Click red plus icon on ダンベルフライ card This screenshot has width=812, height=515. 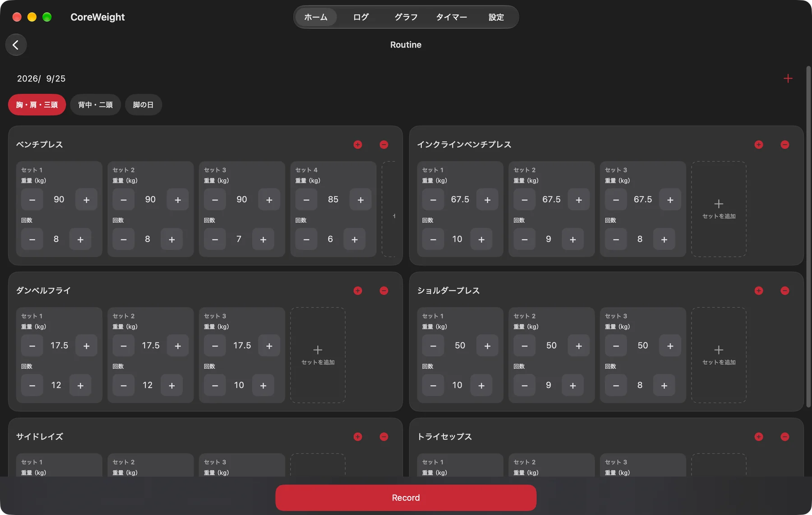358,290
